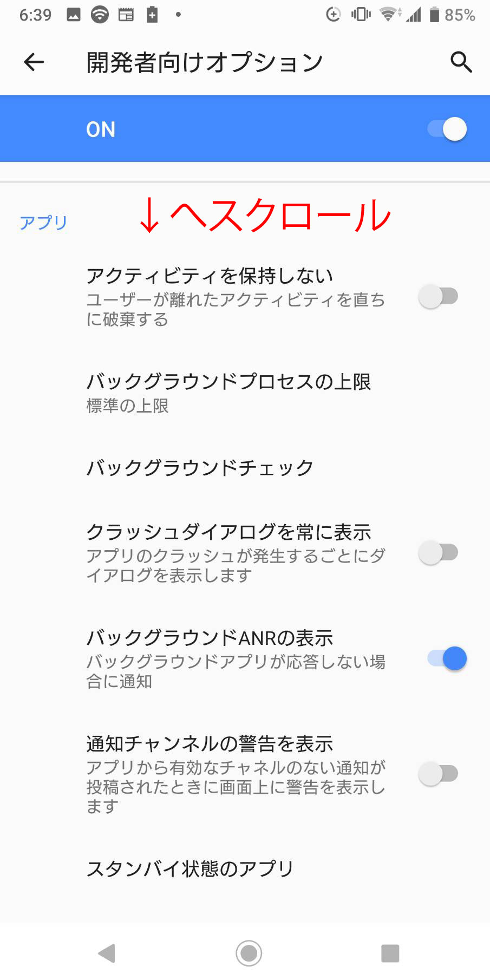Tap the battery icon in status bar
The height and width of the screenshot is (980, 490).
point(434,15)
